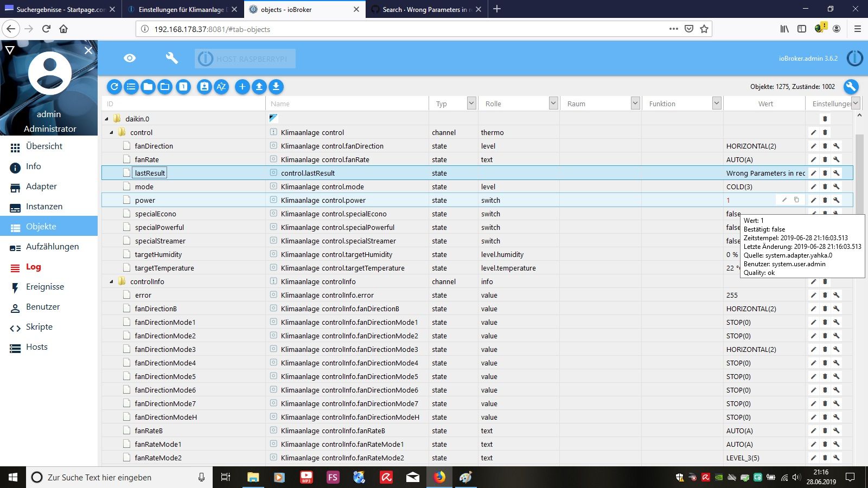
Task: Sort objects alphabetically with A-Z icon
Action: pos(221,86)
